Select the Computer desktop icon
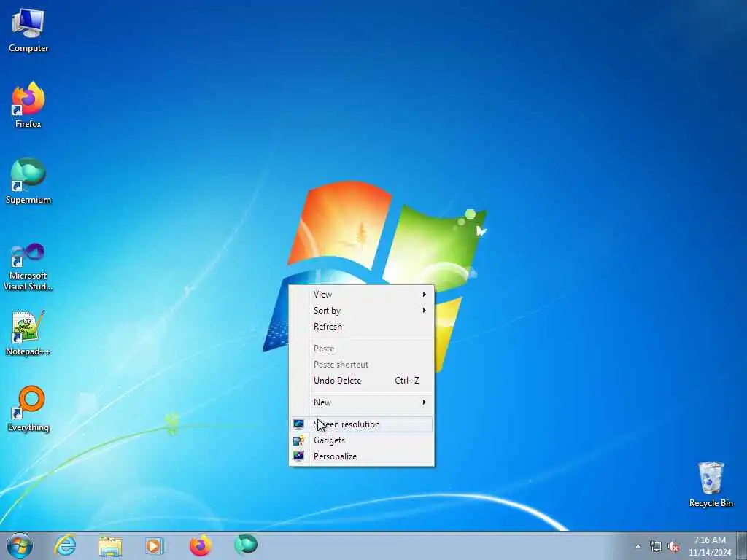 coord(28,31)
